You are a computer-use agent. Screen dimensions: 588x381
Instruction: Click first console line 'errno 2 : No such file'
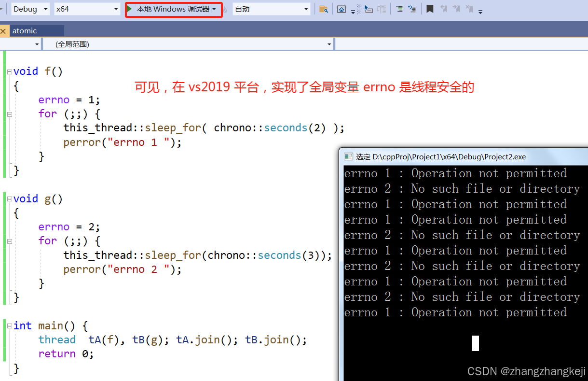(462, 189)
